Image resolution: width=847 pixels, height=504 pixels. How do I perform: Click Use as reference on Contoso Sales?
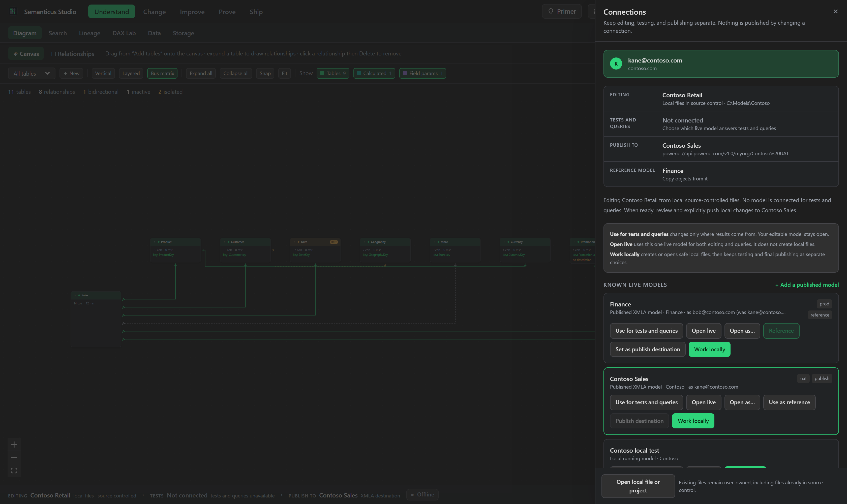point(789,402)
